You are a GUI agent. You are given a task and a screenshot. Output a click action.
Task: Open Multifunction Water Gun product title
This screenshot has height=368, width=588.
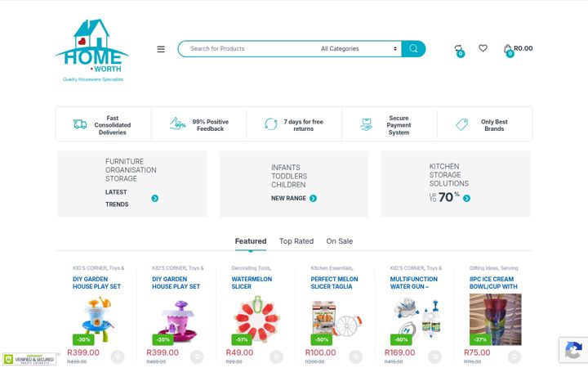(x=413, y=283)
